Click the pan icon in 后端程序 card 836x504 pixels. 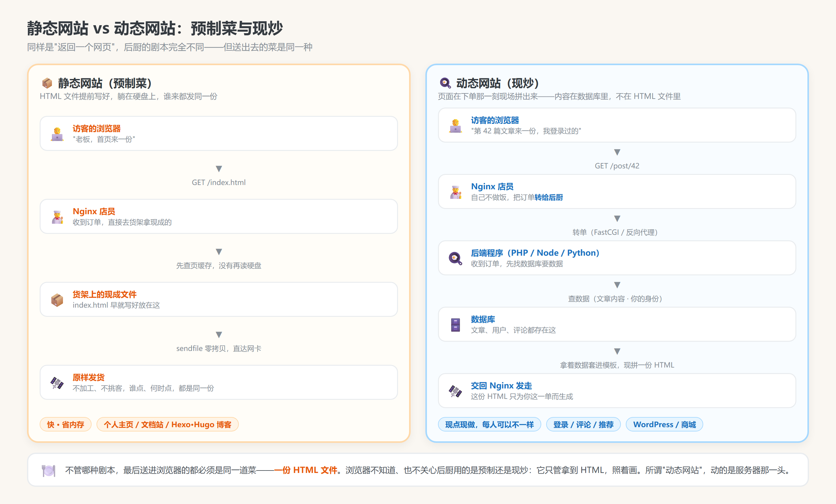pyautogui.click(x=455, y=258)
